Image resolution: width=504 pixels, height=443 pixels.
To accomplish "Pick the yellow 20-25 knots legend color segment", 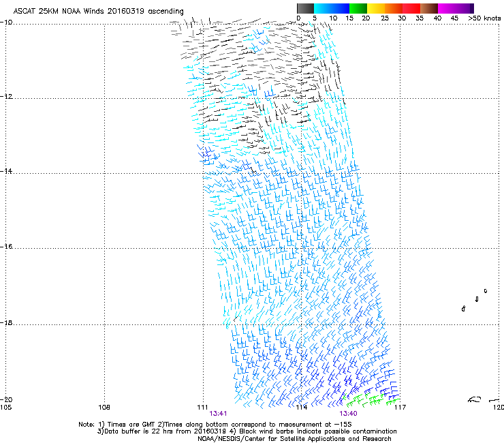I will click(x=376, y=8).
